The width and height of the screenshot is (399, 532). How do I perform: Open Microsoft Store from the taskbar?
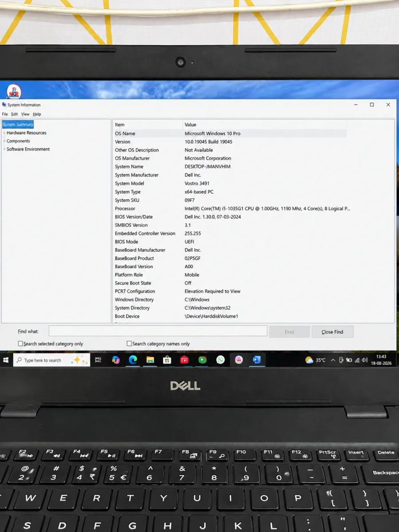[167, 360]
